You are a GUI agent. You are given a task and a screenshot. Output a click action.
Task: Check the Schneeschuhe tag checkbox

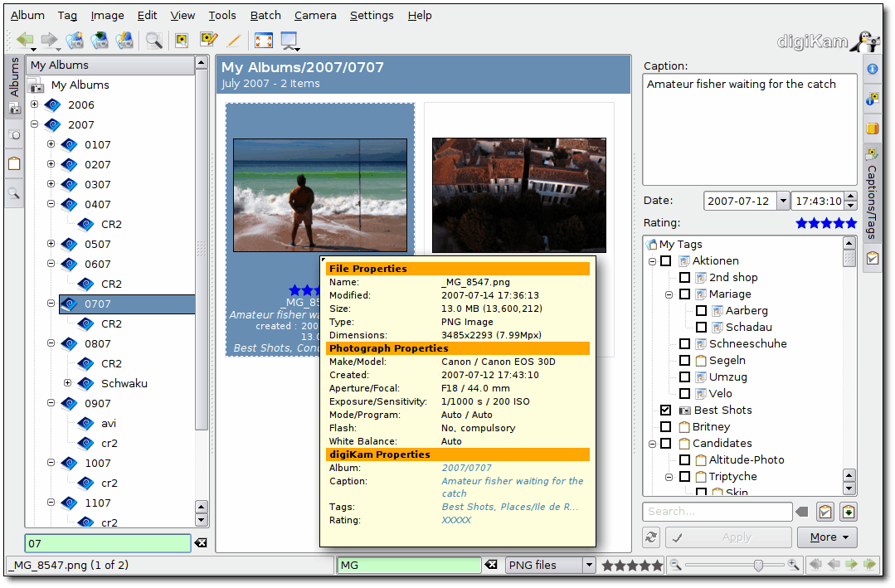(x=685, y=343)
